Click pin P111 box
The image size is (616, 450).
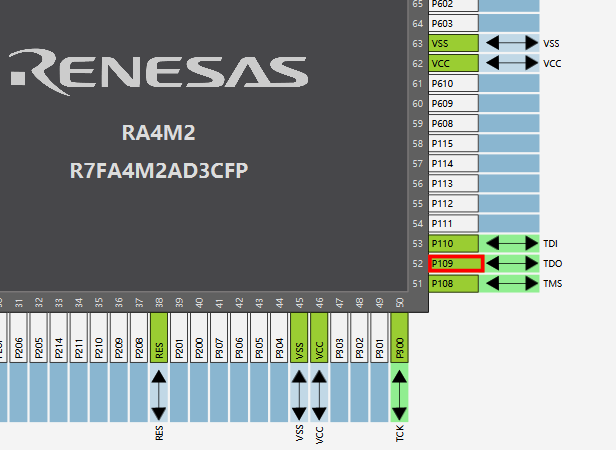pyautogui.click(x=454, y=224)
